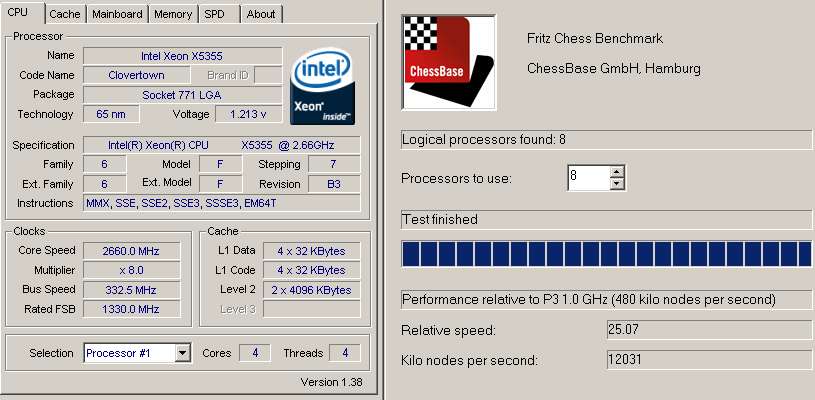
Task: Click the Kilo nodes per second value 12031
Action: coord(709,359)
